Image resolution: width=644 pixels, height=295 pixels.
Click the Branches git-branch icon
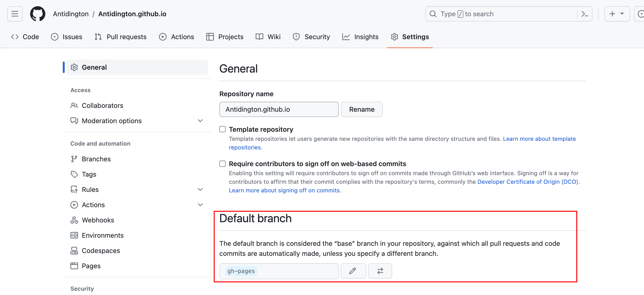(74, 159)
